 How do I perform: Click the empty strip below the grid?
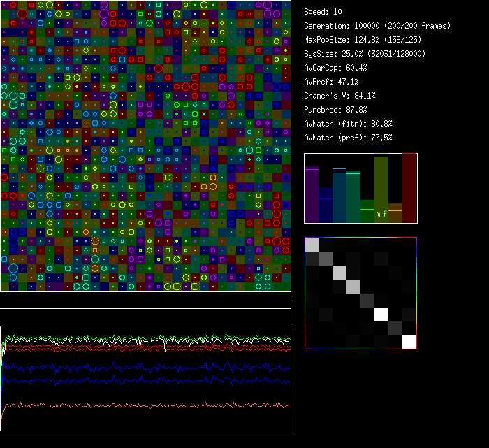[145, 301]
